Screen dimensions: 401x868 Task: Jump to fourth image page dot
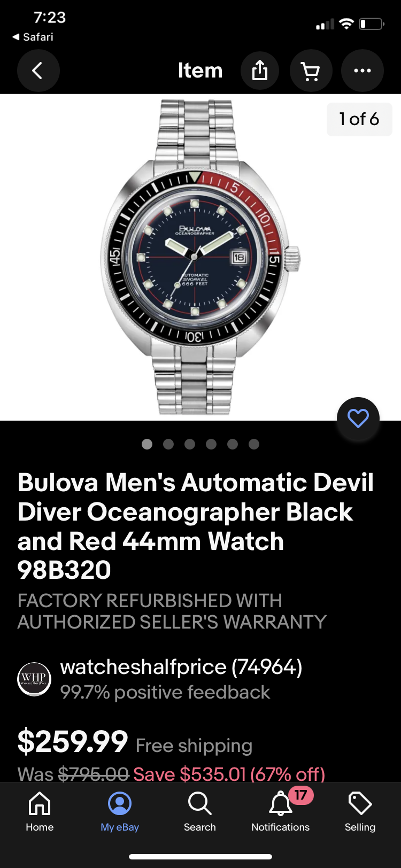[211, 444]
